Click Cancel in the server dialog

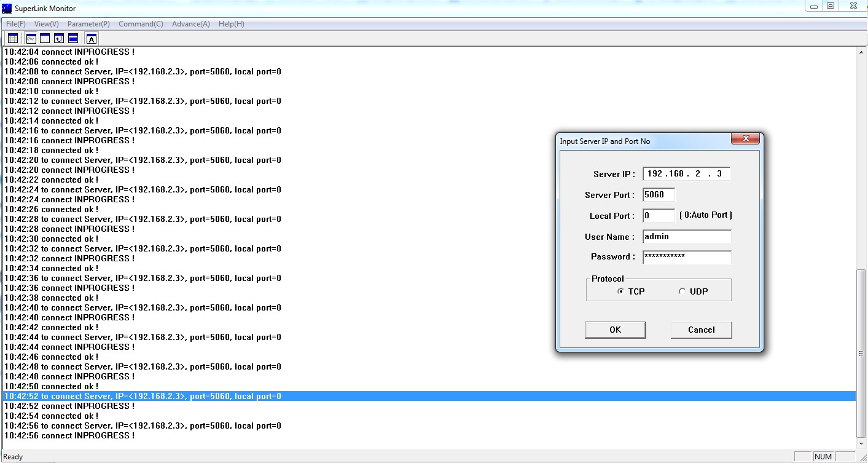701,330
